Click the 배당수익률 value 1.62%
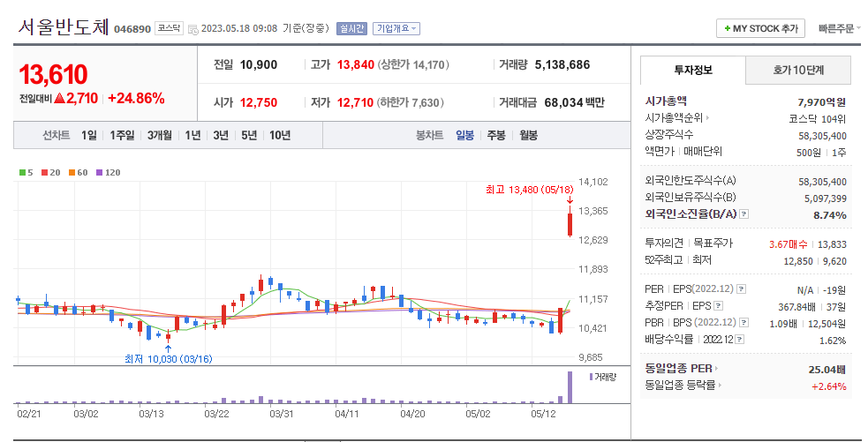 click(x=833, y=341)
